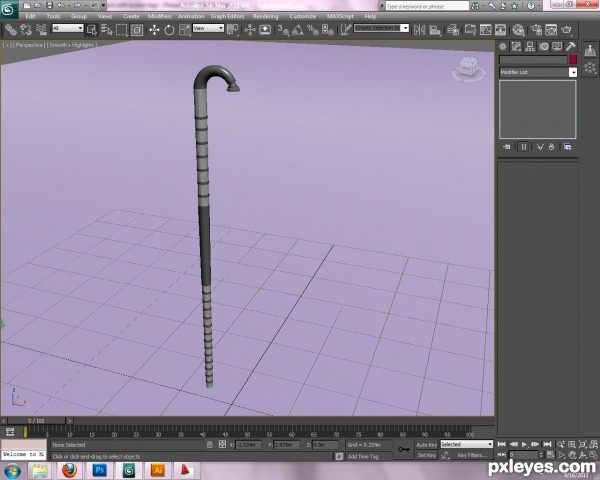Open Create Selection Set dropdown

pyautogui.click(x=382, y=28)
